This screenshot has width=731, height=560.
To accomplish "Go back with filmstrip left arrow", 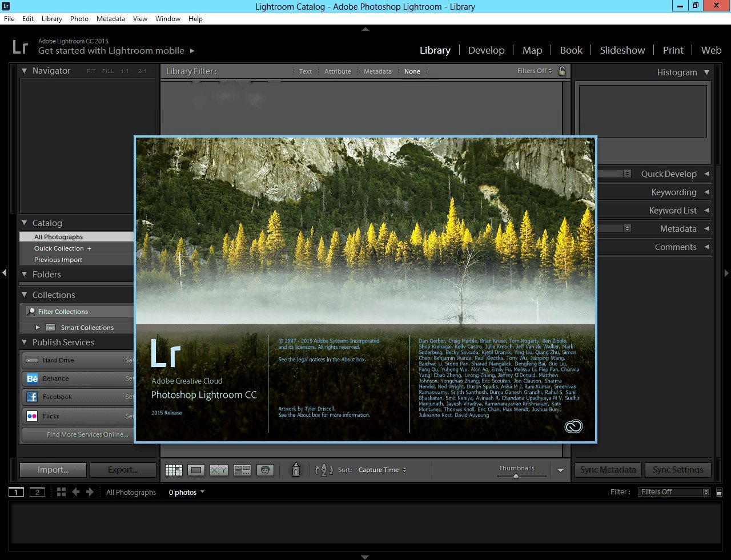I will [75, 491].
